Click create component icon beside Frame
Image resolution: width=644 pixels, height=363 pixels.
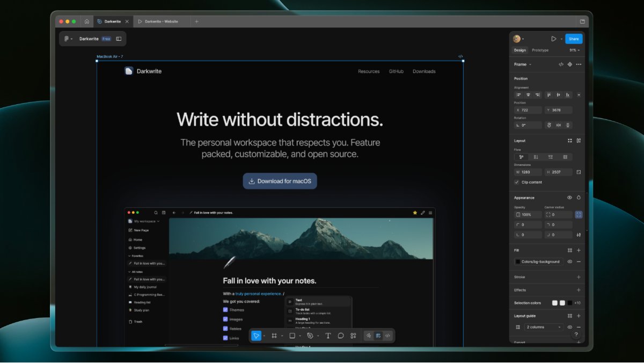coord(570,64)
